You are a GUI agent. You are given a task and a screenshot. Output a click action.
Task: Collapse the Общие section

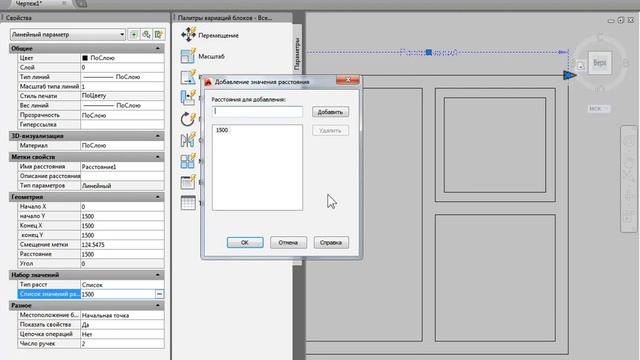pos(158,48)
